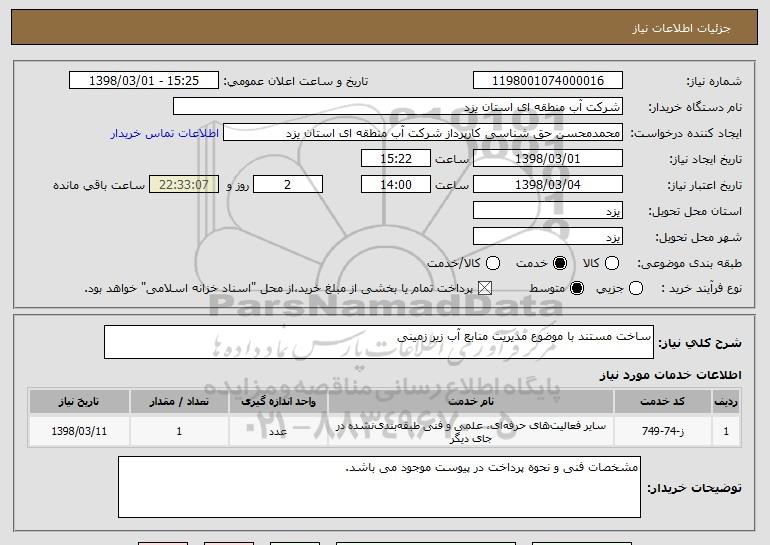Select the کالا radio button
Screen dimensions: 770x545
(x=611, y=264)
